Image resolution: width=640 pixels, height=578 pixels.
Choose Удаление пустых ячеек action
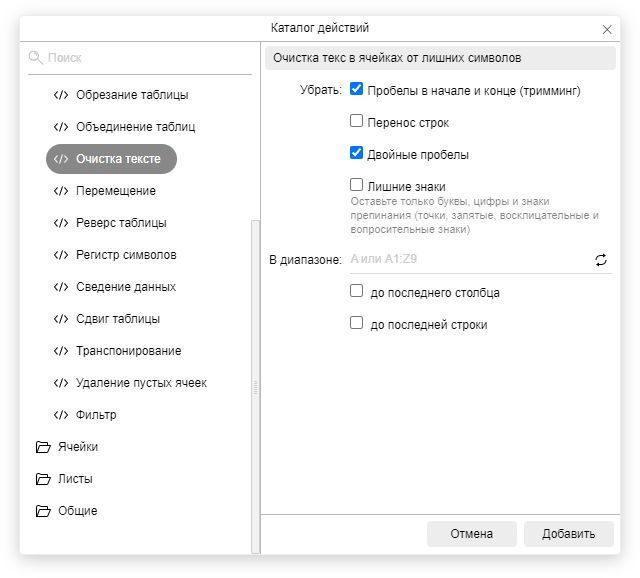[x=141, y=383]
